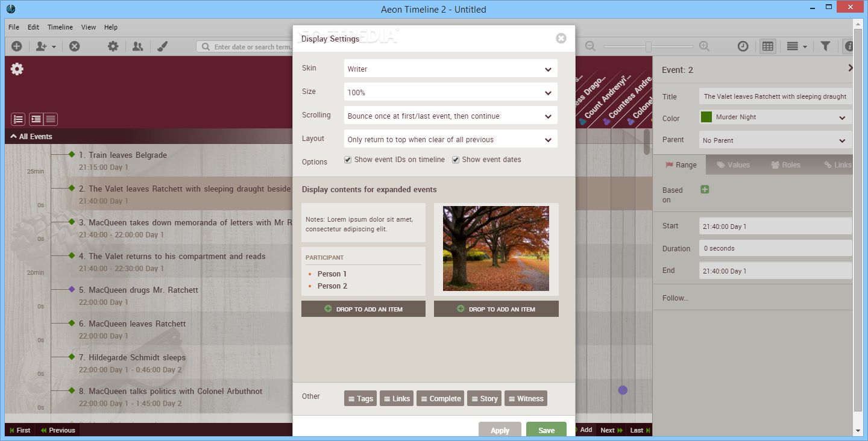Toggle Show event IDs on timeline checkbox
The height and width of the screenshot is (441, 868).
click(348, 160)
